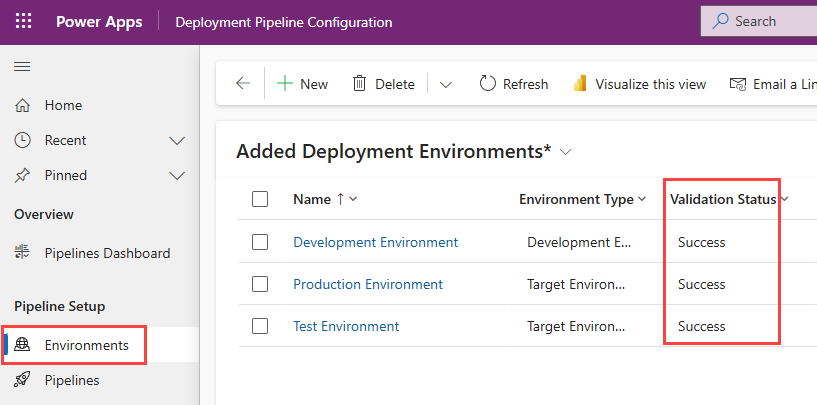Viewport: 817px width, 405px height.
Task: Open the Test Environment link
Action: [x=346, y=326]
